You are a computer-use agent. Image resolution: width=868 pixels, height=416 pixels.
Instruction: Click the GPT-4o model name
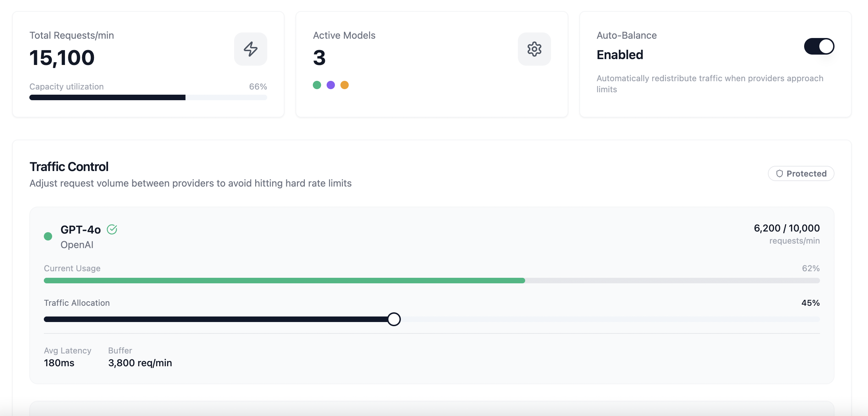pyautogui.click(x=80, y=230)
